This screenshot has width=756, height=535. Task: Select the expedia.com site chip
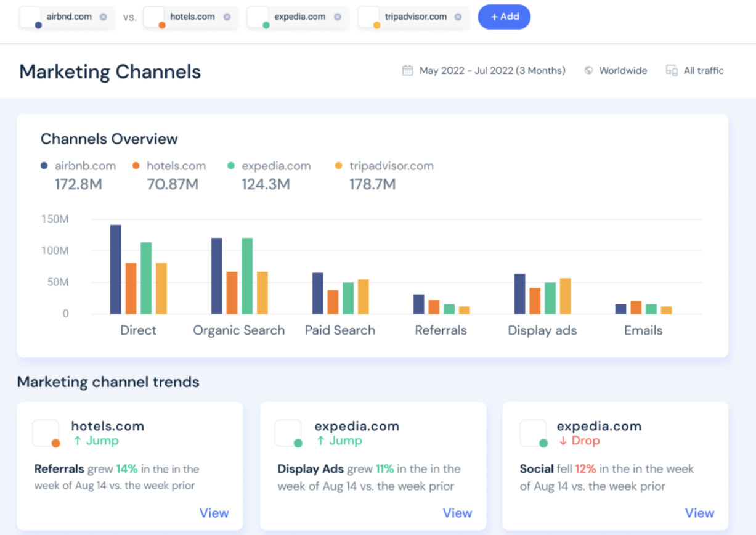click(298, 17)
